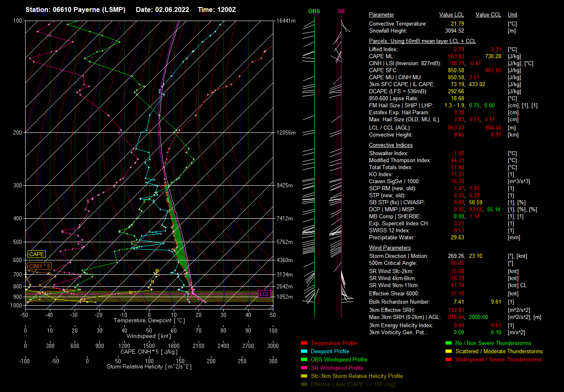
Task: Click the SR wind column label
Action: (x=341, y=12)
